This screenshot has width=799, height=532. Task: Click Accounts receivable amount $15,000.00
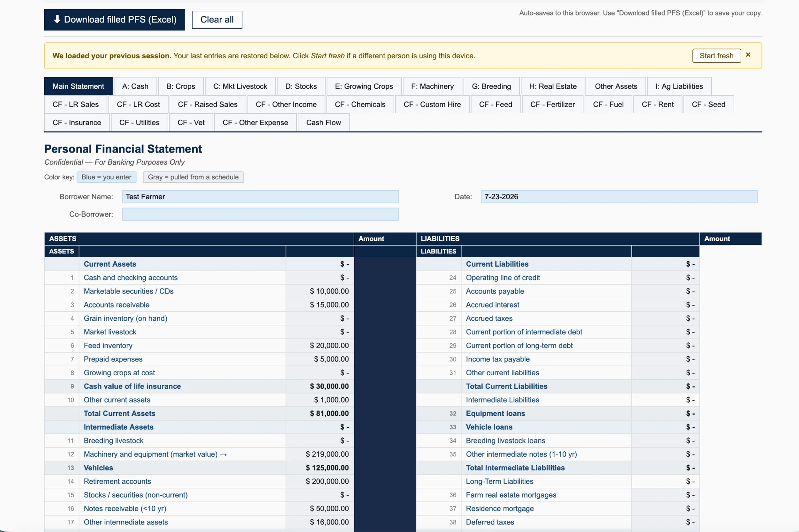coord(320,305)
